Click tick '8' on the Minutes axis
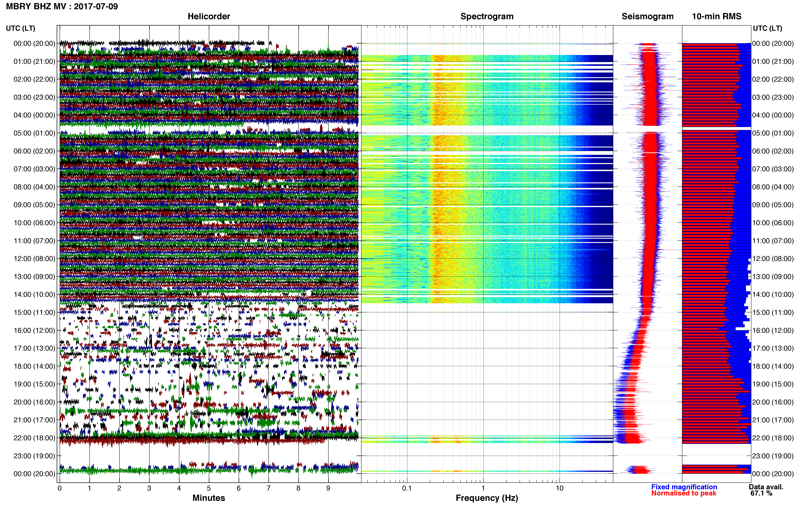The image size is (812, 508). [298, 488]
